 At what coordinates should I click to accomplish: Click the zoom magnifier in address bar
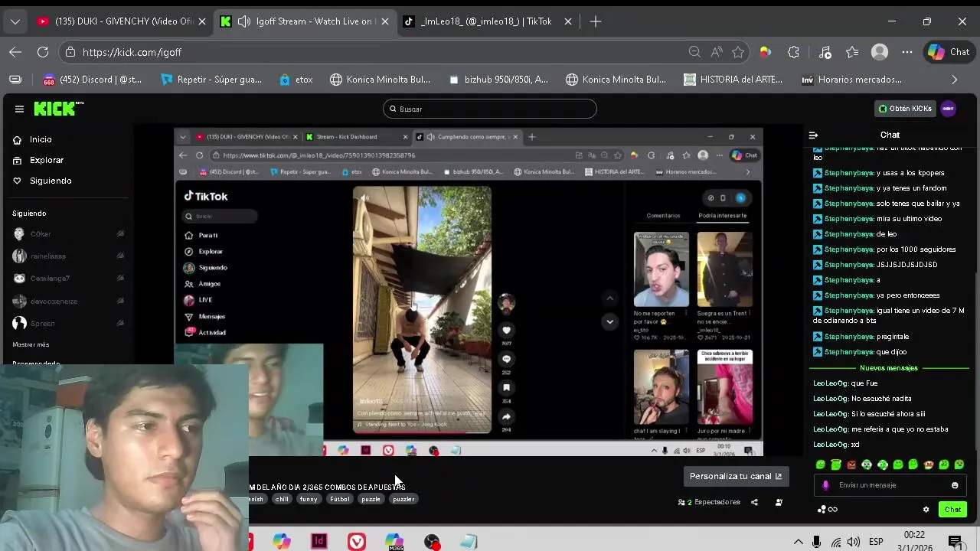[x=694, y=52]
